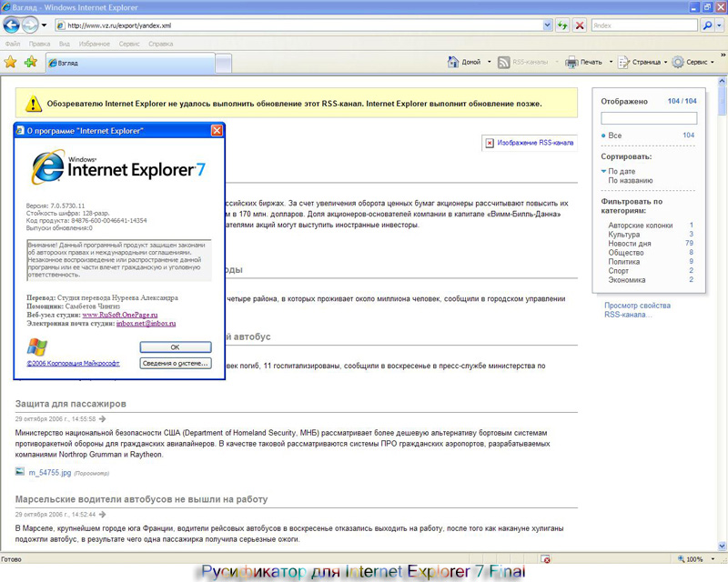Expand the Печать dropdown arrow
Screen dimensions: 728x582
(611, 62)
